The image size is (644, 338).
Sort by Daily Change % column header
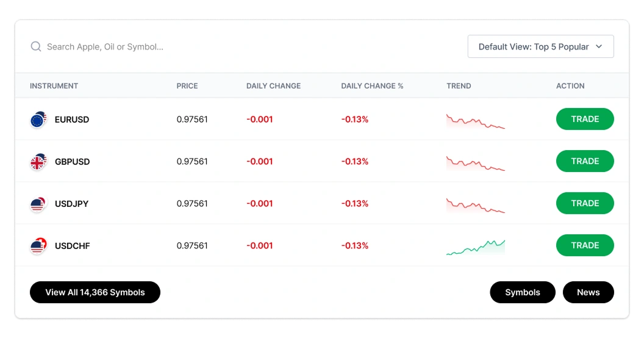pyautogui.click(x=372, y=86)
